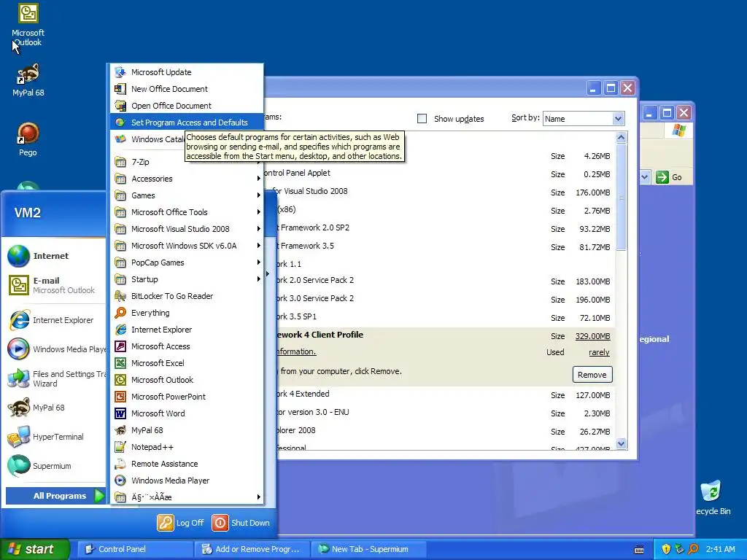The width and height of the screenshot is (747, 560).
Task: Launch Supermium from start menu
Action: (x=53, y=466)
